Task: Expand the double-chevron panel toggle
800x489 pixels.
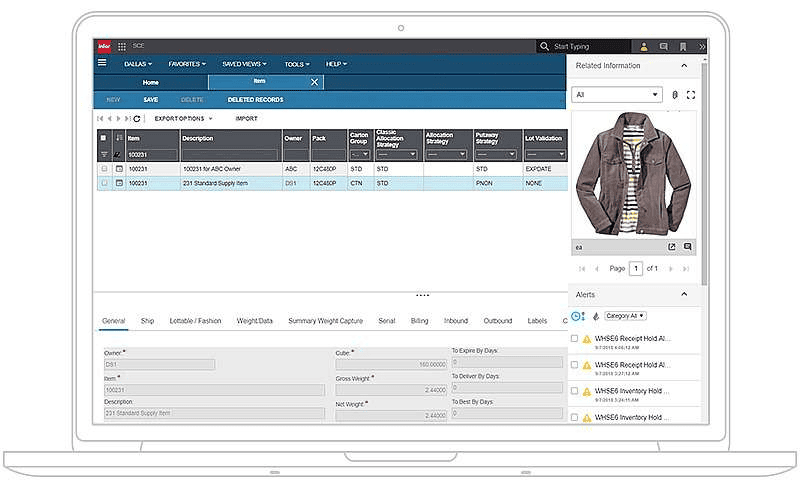Action: pos(702,46)
